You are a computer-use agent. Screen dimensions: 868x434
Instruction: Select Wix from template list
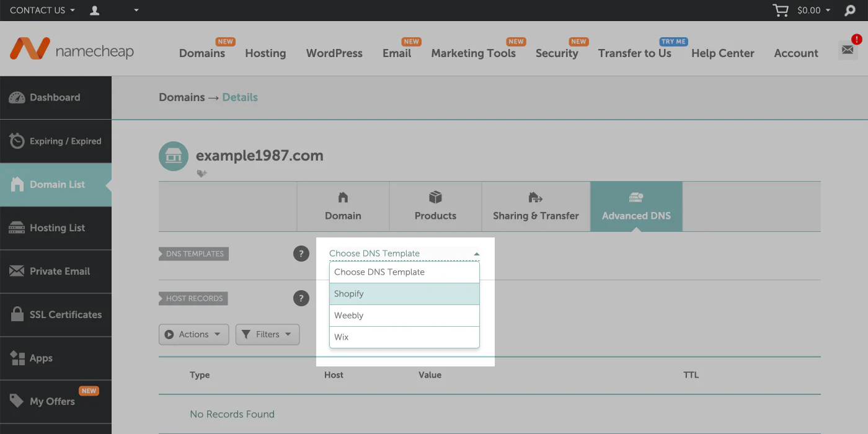click(404, 337)
